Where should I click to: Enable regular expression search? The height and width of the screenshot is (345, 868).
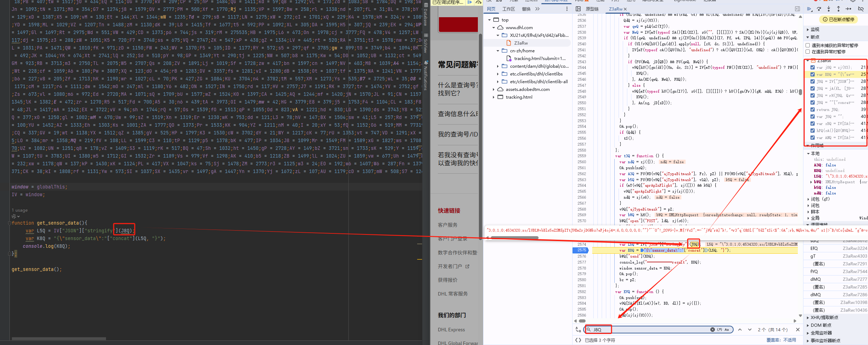pos(720,330)
